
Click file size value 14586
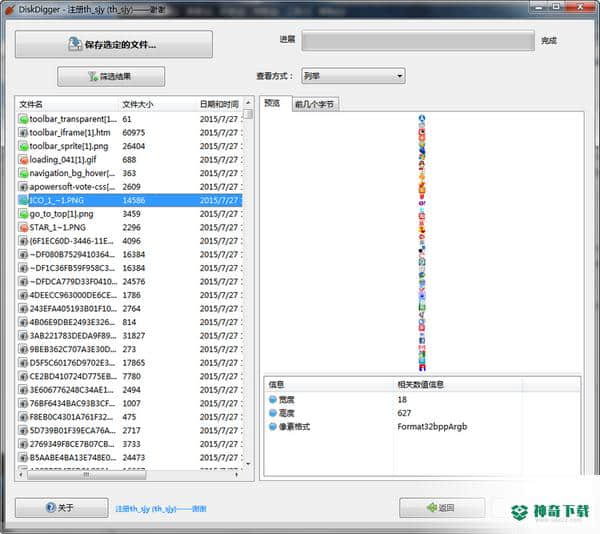click(x=134, y=200)
